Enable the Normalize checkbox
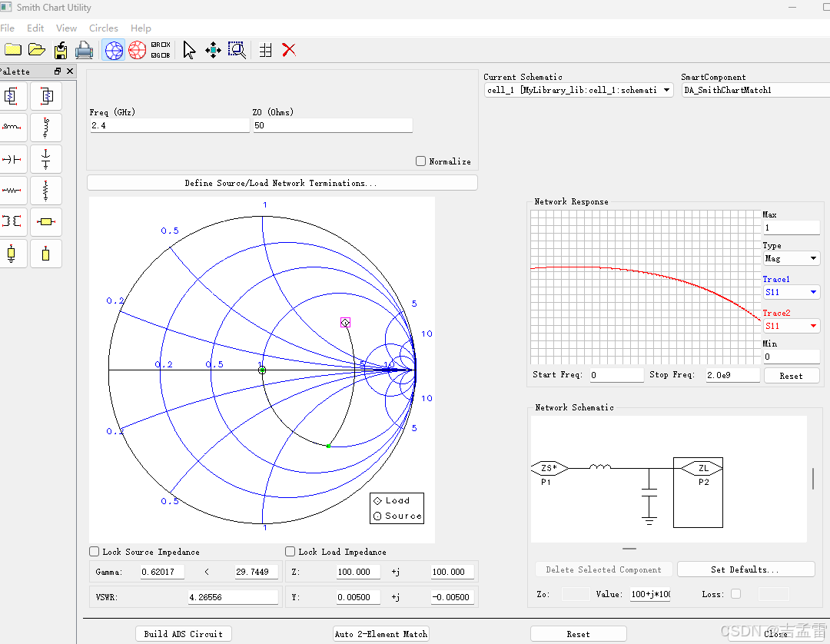The image size is (830, 644). click(421, 161)
